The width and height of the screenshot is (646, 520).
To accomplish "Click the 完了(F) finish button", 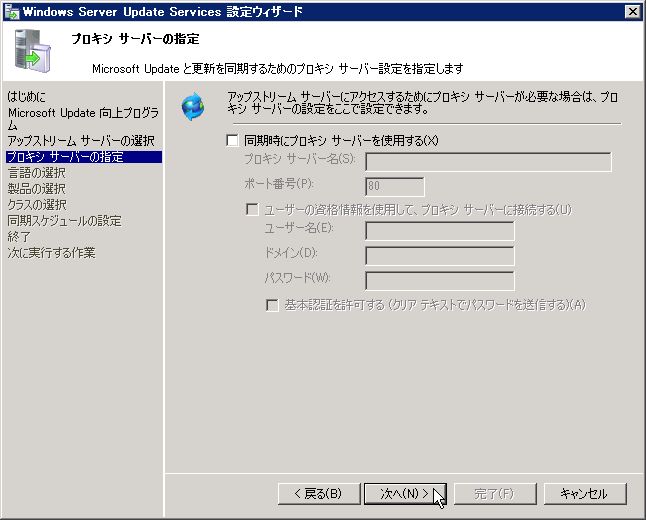I will 495,494.
